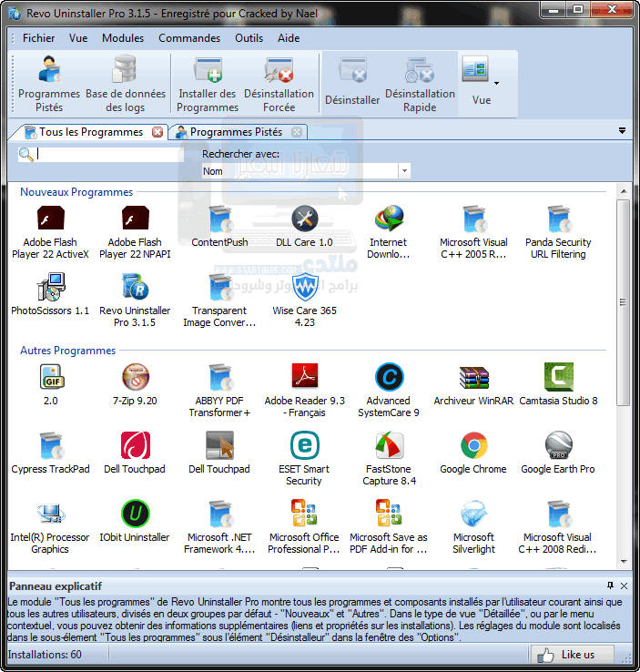Select Microsoft Office Professional Plus icon
640x672 pixels.
point(305,527)
